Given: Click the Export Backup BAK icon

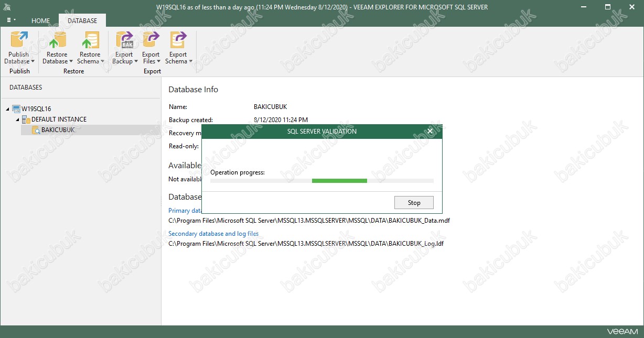Looking at the screenshot, I should pyautogui.click(x=124, y=40).
